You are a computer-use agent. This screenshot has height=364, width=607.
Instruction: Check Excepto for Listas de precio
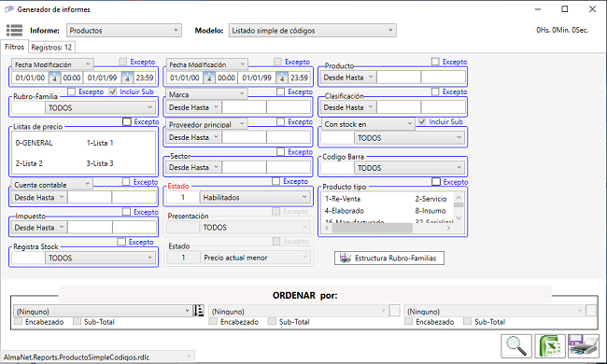click(x=127, y=121)
